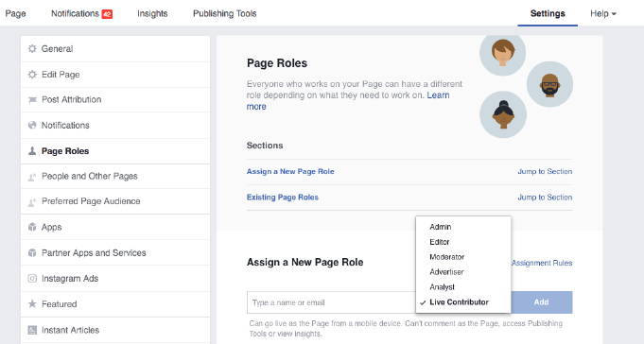The height and width of the screenshot is (344, 644).
Task: Click the cube icon beside Apps
Action: point(32,227)
